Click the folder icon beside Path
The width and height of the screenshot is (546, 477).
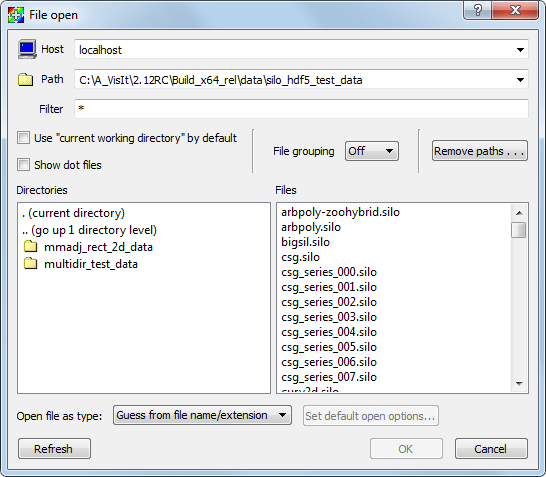[25, 79]
